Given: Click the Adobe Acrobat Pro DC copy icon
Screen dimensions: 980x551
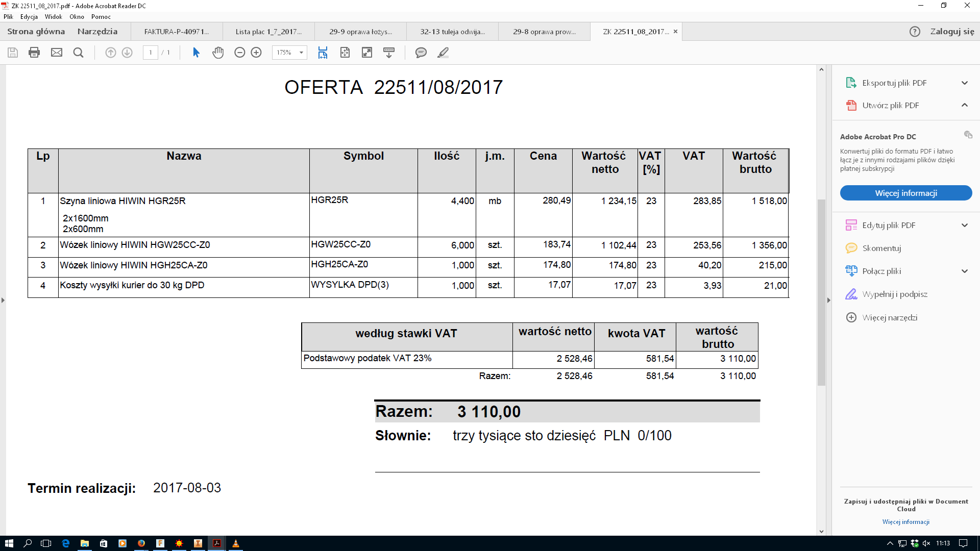Looking at the screenshot, I should point(968,135).
